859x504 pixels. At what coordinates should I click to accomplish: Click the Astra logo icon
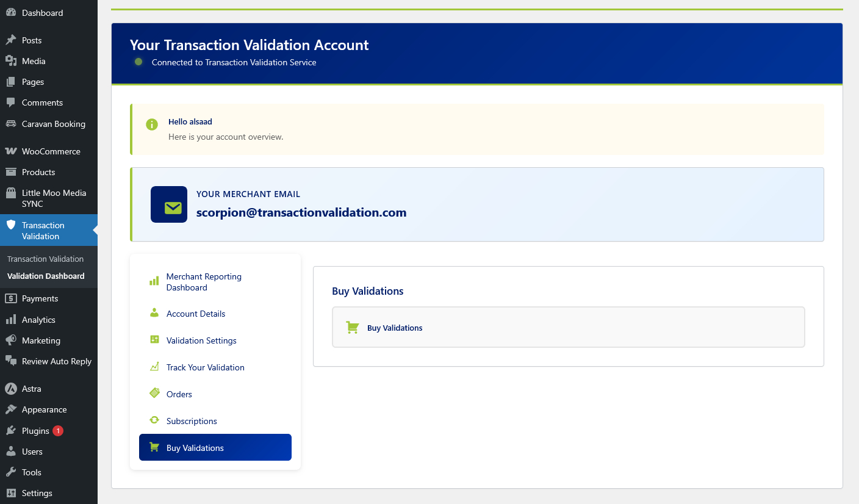pos(11,389)
